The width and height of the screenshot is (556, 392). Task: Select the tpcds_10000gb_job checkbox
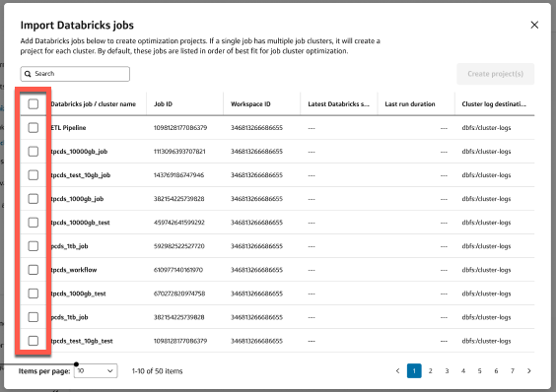tap(34, 152)
